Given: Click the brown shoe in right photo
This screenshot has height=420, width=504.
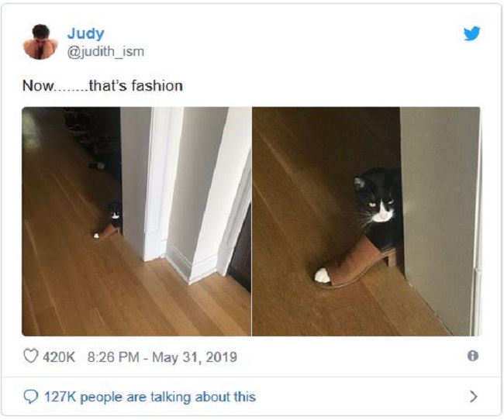Looking at the screenshot, I should tap(355, 262).
